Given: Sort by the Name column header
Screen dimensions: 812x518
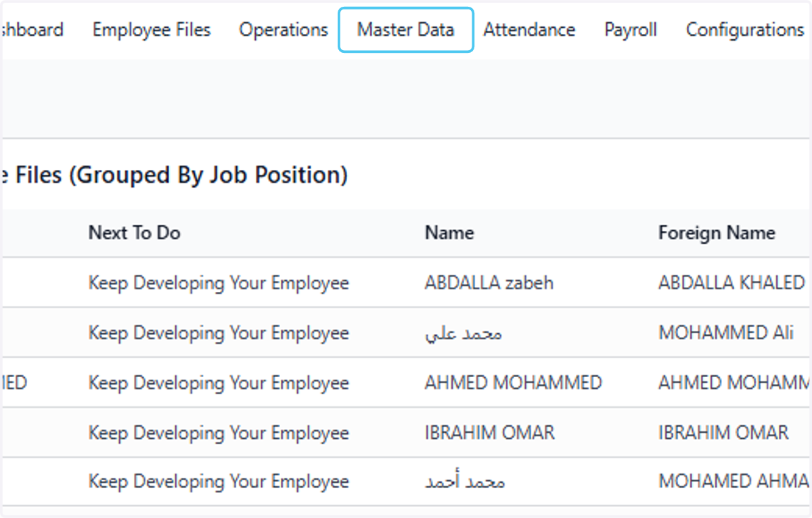Looking at the screenshot, I should point(449,233).
